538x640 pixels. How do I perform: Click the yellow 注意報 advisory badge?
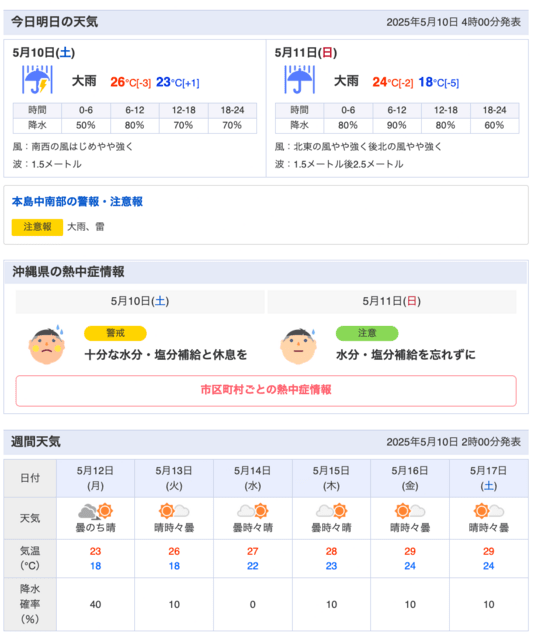(37, 227)
